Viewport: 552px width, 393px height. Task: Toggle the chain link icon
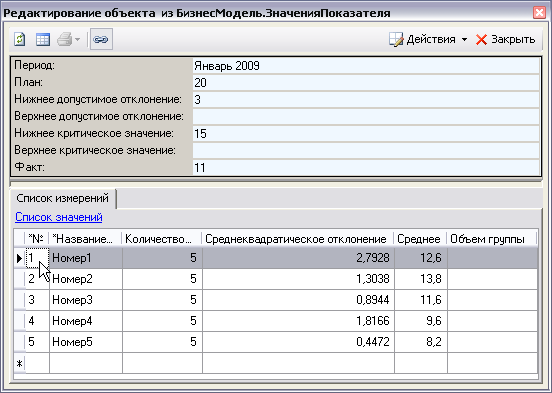(x=101, y=39)
